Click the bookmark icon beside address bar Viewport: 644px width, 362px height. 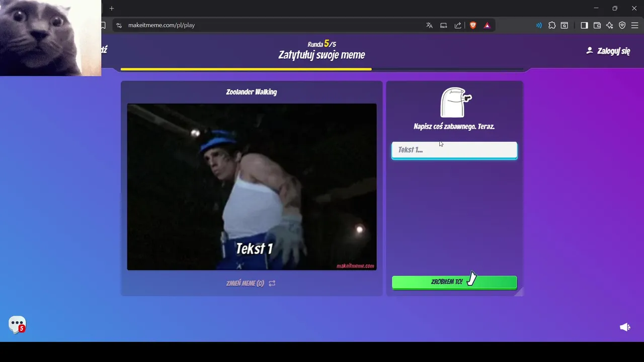(104, 25)
